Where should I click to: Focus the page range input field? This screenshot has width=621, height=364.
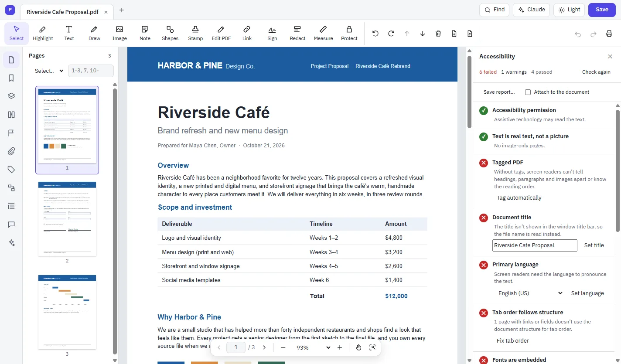tap(91, 71)
